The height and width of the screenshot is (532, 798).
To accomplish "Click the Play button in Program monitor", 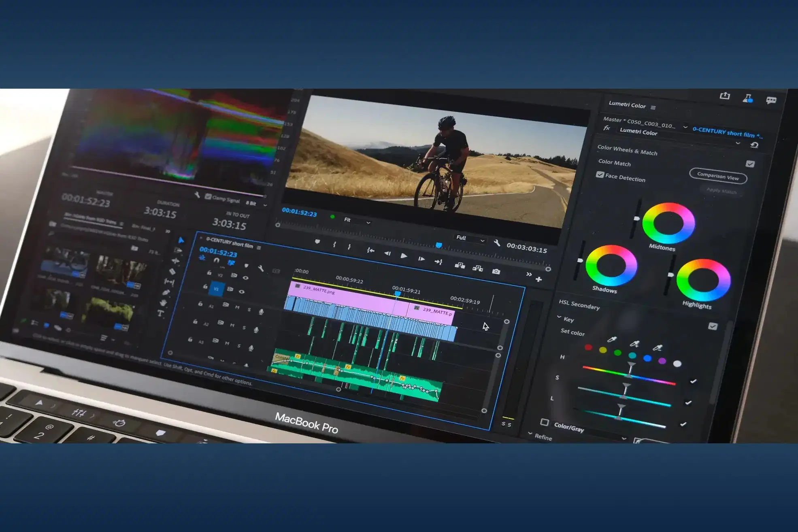I will click(404, 255).
